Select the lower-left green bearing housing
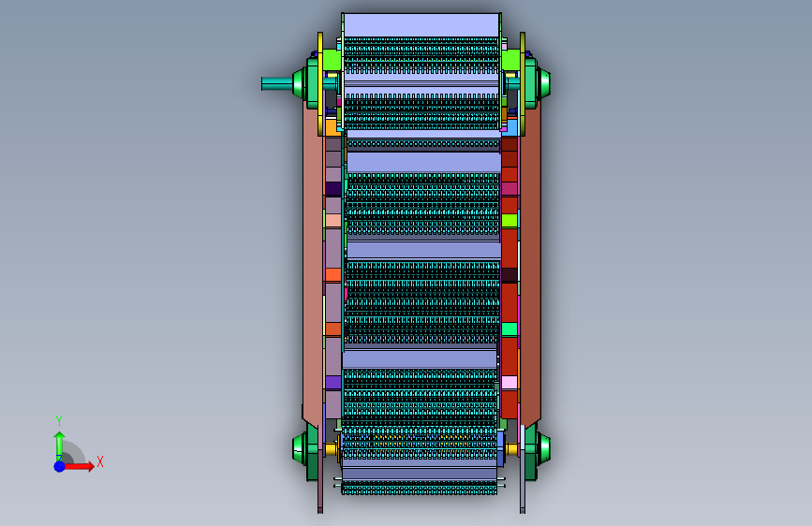This screenshot has width=812, height=526. [x=305, y=449]
